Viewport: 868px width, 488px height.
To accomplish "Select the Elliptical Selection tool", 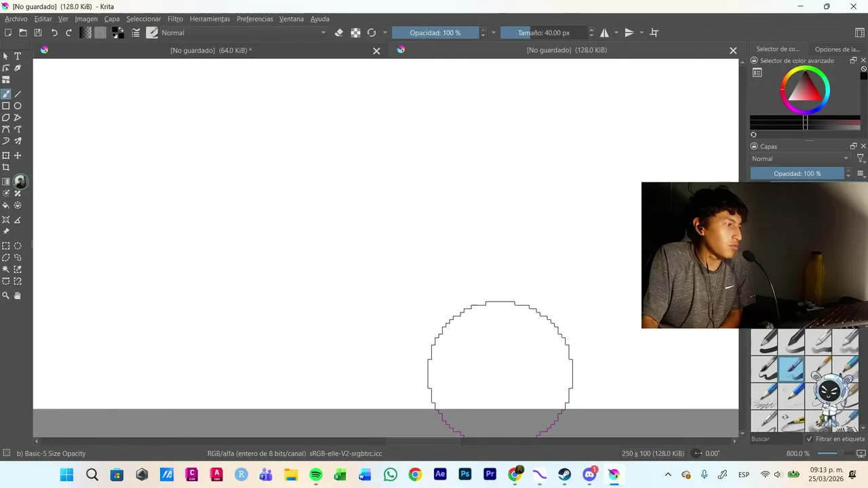I will tap(18, 246).
